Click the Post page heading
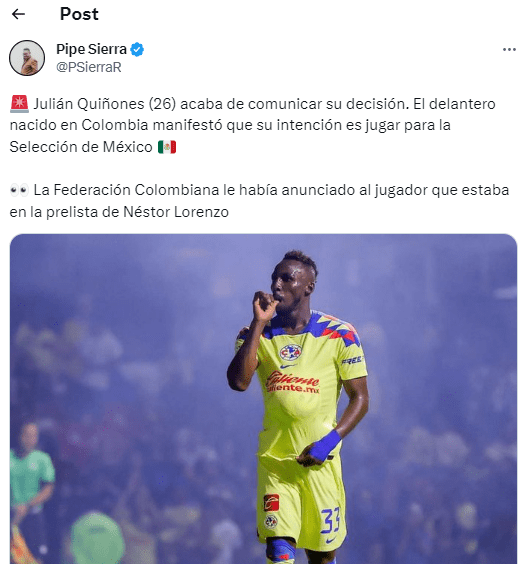This screenshot has width=532, height=564. point(79,14)
